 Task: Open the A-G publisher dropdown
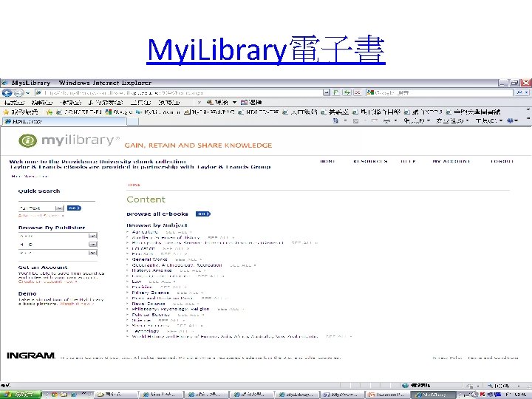(58, 236)
